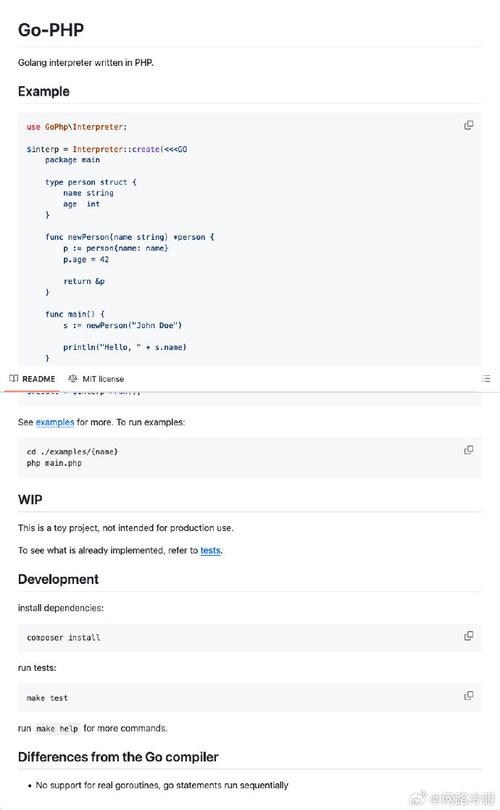Copy the make test command
The image size is (500, 810).
tap(468, 696)
